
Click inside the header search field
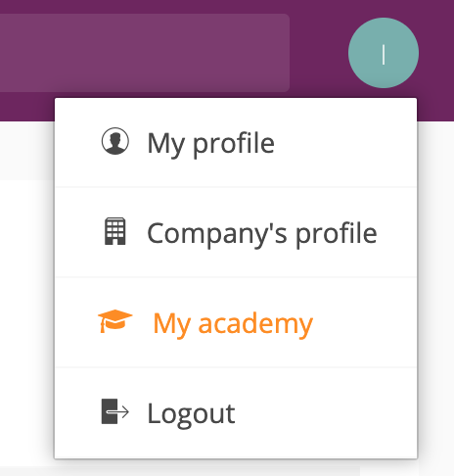pyautogui.click(x=145, y=53)
